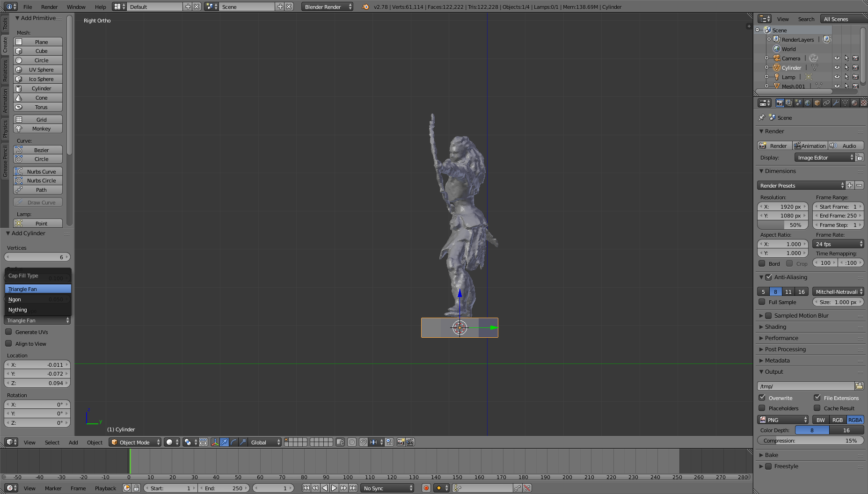Jump to the first frame of playback
The image size is (868, 494).
(x=306, y=488)
